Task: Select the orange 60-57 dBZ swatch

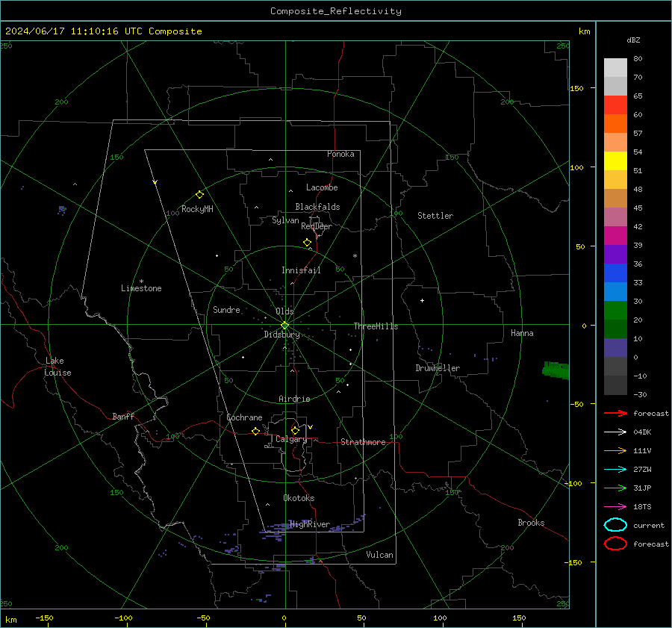Action: tap(615, 124)
